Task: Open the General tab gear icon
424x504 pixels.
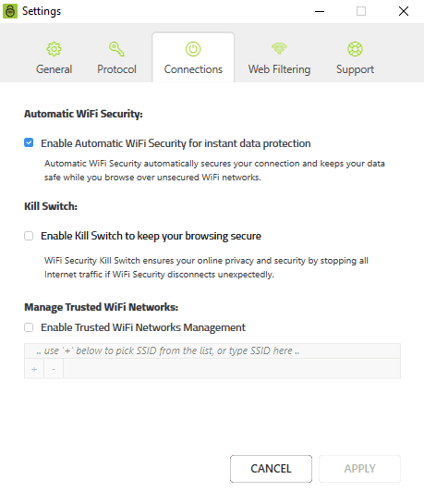Action: pos(54,49)
